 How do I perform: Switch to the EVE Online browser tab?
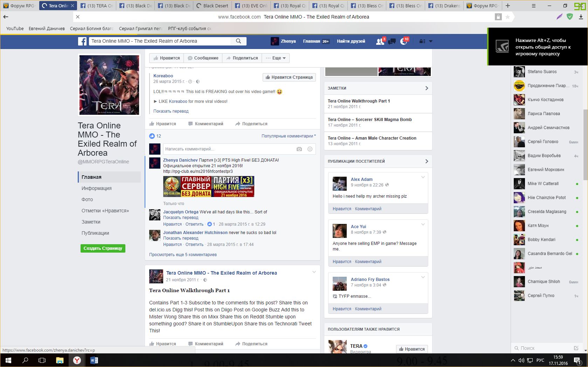point(251,6)
